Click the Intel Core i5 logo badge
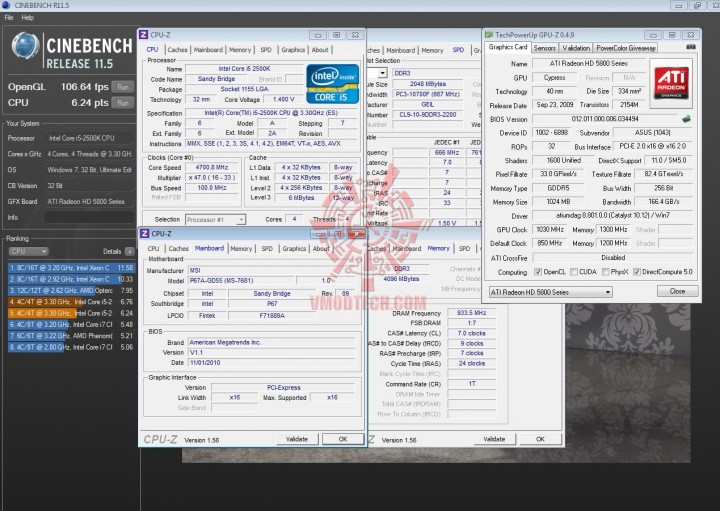 click(x=332, y=84)
